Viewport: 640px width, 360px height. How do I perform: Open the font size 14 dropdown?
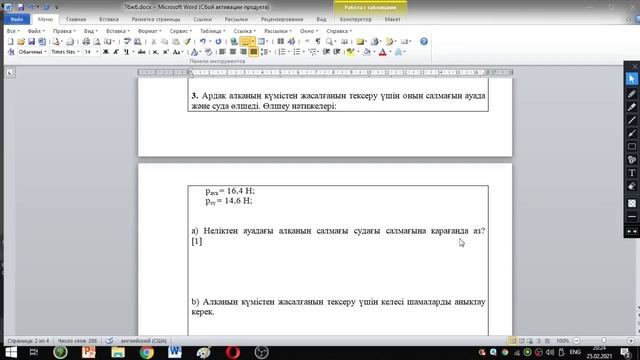[x=91, y=52]
